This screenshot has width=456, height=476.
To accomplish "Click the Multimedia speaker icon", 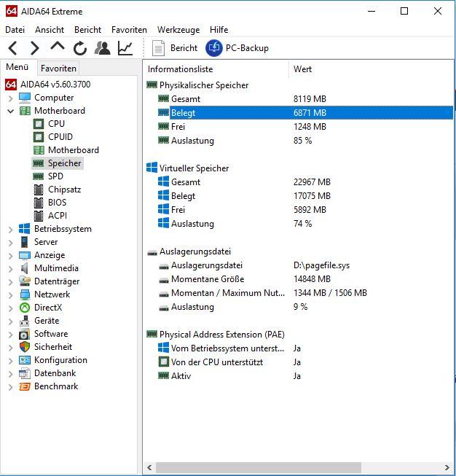I will pyautogui.click(x=25, y=268).
